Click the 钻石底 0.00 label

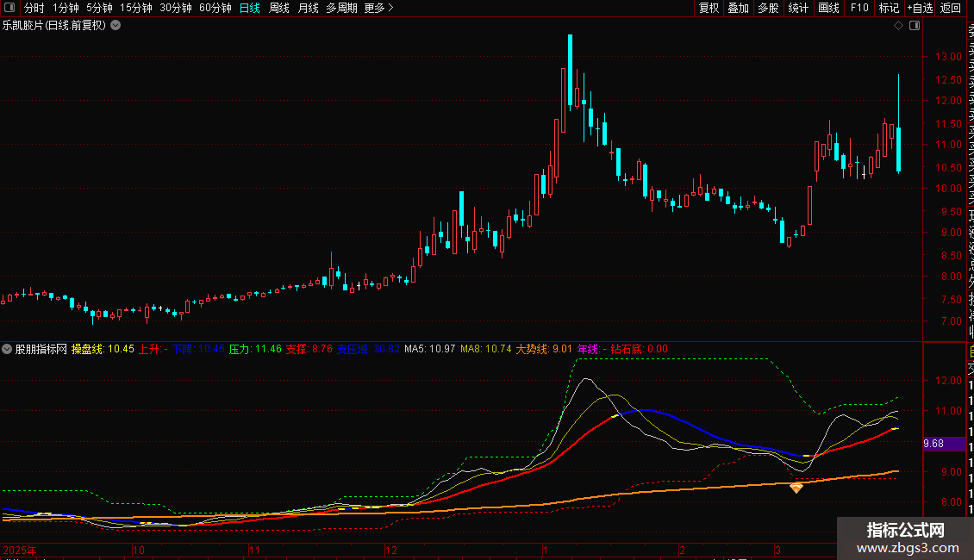[x=639, y=349]
